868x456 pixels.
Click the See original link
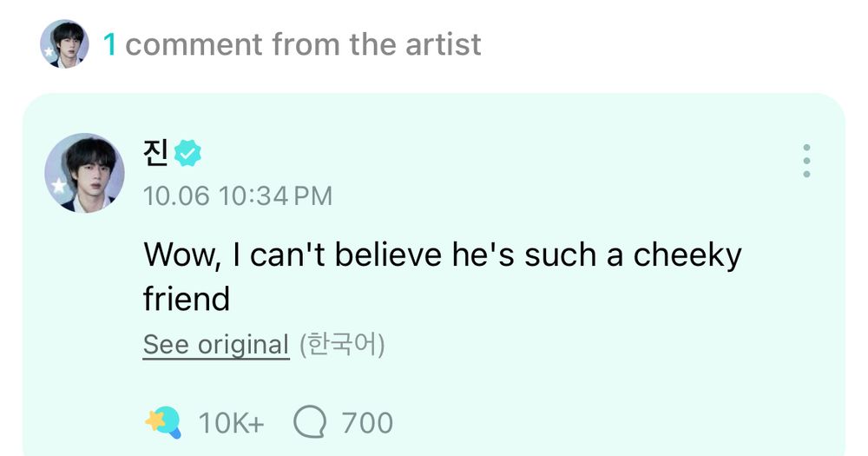pyautogui.click(x=215, y=345)
